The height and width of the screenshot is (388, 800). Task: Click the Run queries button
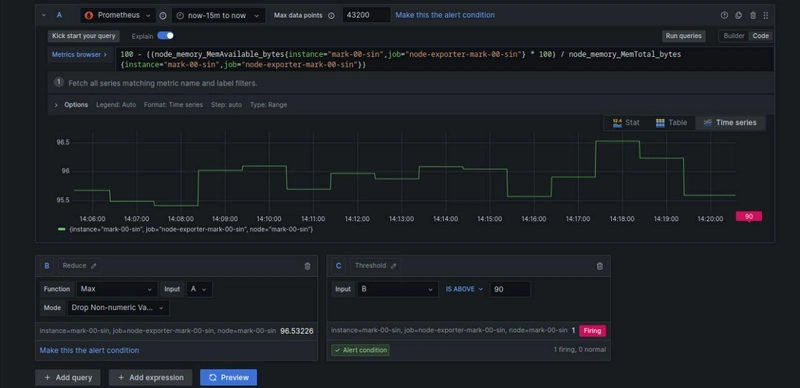684,36
